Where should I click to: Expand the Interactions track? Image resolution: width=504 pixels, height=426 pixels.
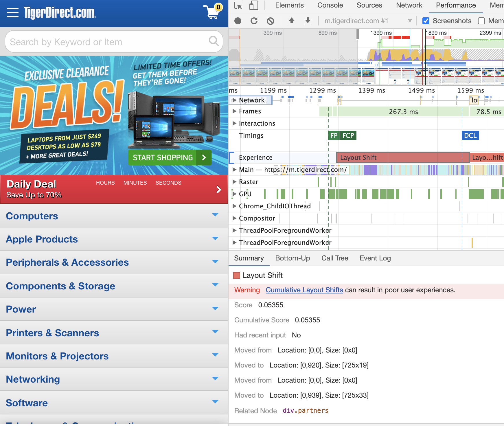[x=234, y=123]
